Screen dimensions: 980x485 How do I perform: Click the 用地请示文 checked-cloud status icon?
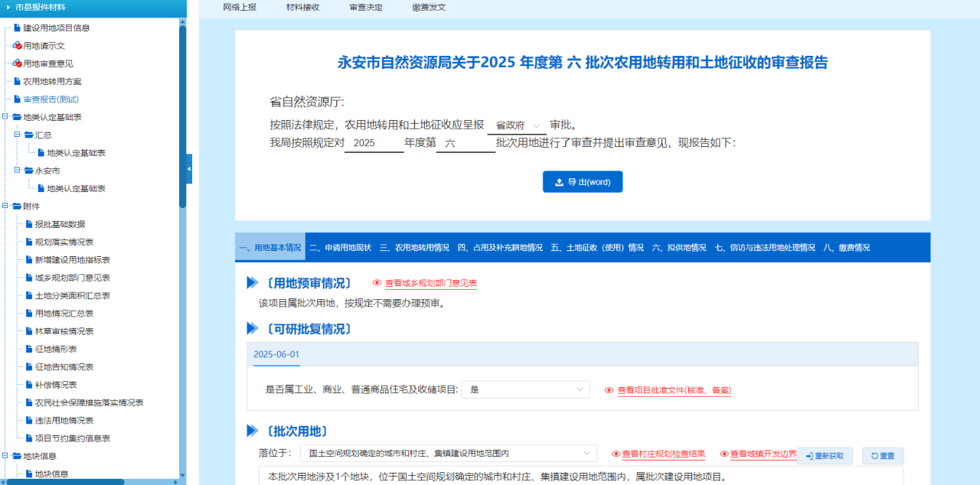point(17,46)
